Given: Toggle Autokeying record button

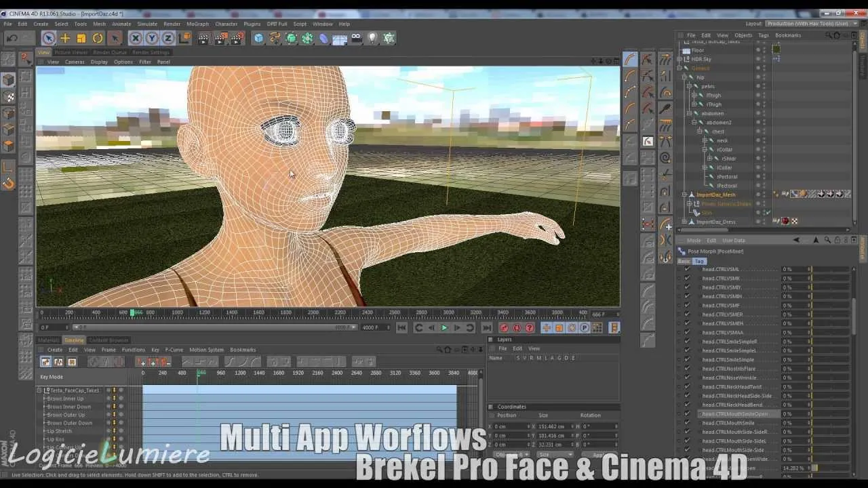Looking at the screenshot, I should click(517, 327).
